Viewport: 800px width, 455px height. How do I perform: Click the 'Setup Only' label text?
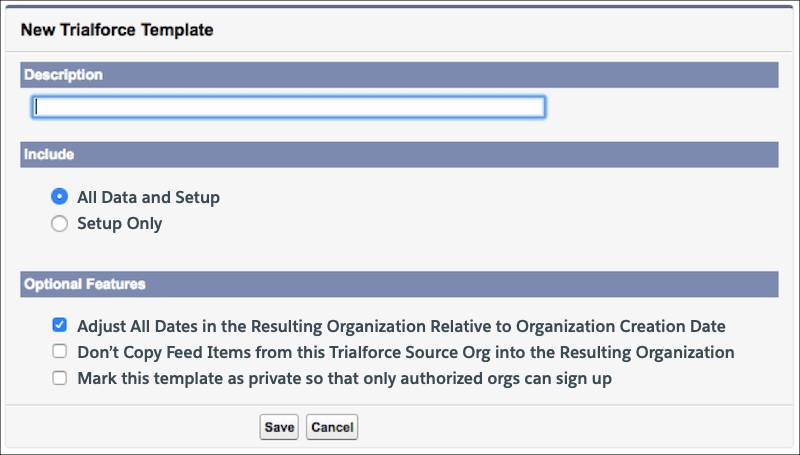(120, 223)
